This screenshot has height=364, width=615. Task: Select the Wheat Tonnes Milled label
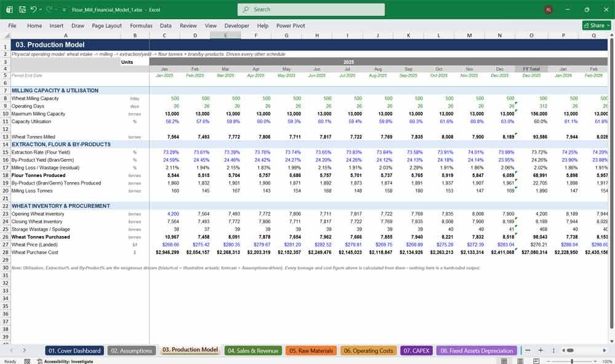click(x=33, y=137)
